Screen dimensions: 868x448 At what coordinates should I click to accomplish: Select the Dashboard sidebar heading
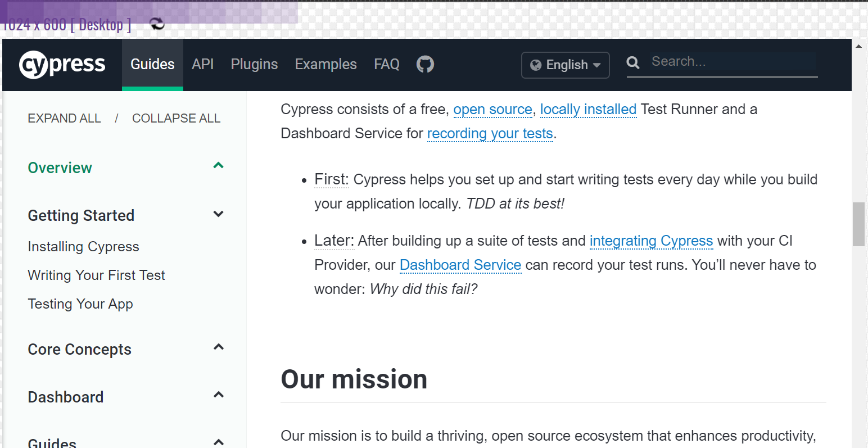(66, 397)
